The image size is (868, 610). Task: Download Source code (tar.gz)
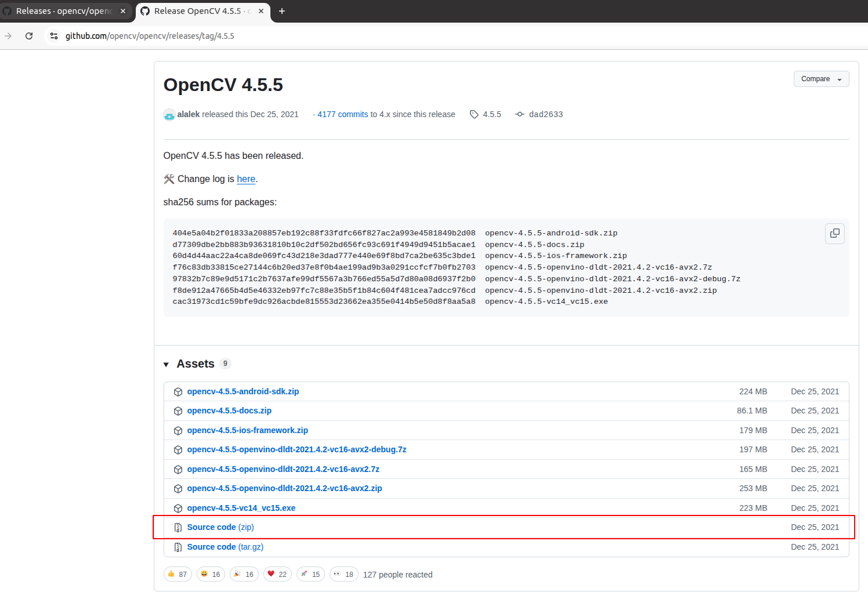pos(225,547)
